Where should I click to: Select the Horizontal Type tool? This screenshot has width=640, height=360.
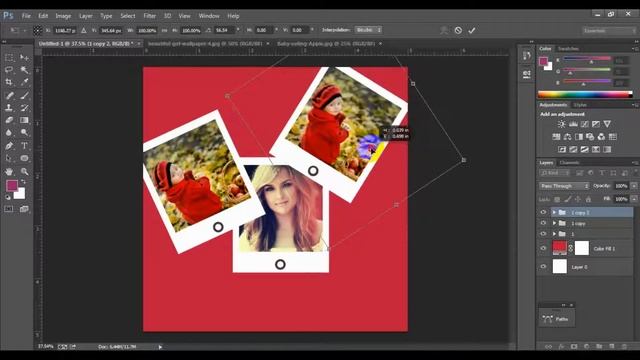24,146
